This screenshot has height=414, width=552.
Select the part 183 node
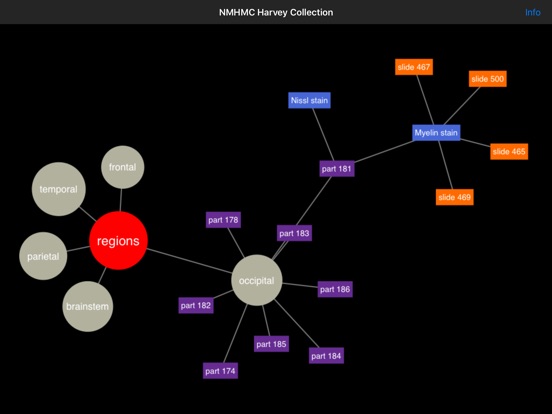tap(294, 233)
